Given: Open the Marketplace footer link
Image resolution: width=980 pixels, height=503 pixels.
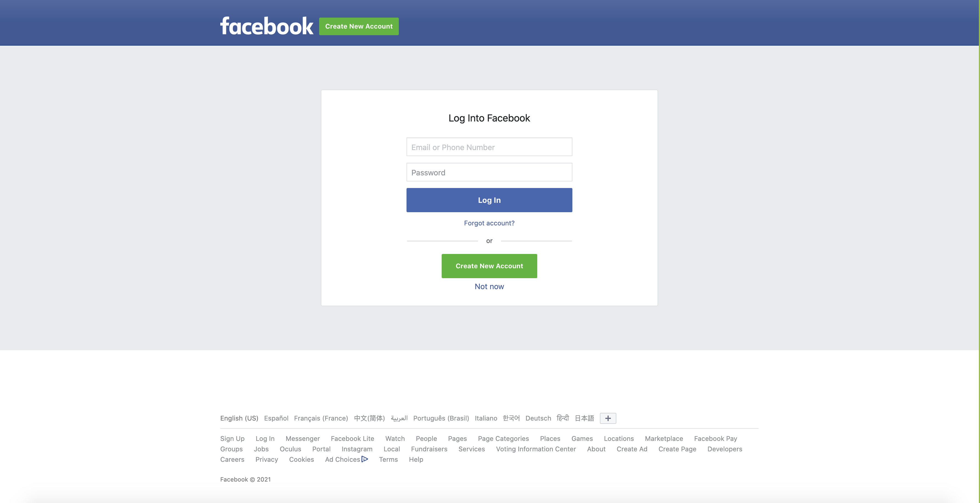Looking at the screenshot, I should (x=664, y=439).
